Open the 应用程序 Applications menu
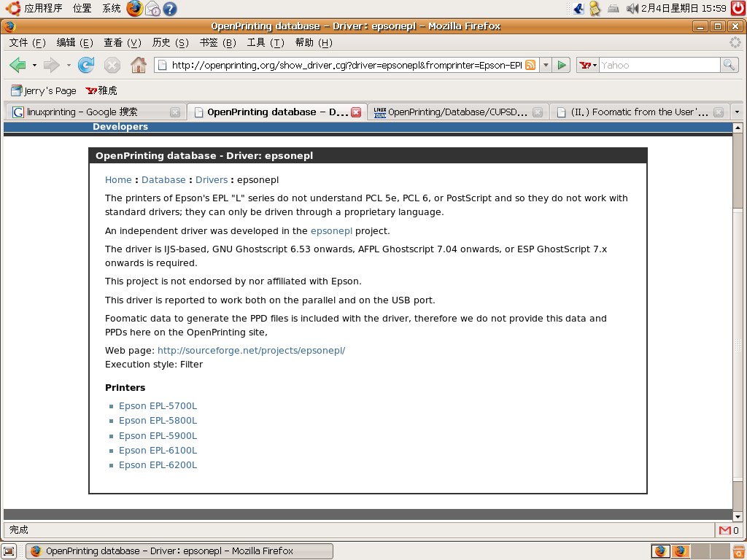 43,8
